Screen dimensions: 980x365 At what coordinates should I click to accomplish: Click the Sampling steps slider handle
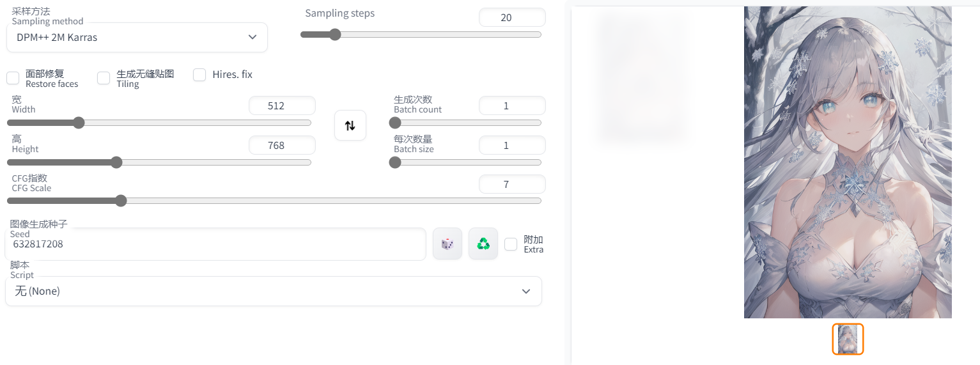pyautogui.click(x=334, y=35)
